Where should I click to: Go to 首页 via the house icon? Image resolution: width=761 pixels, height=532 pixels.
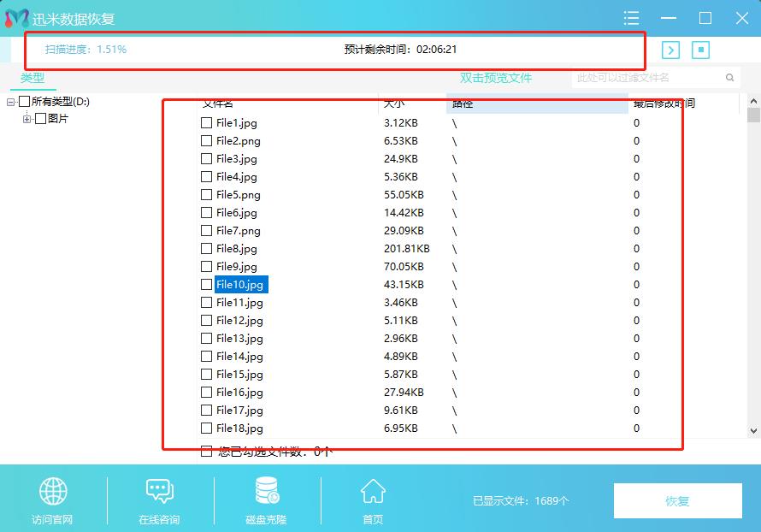[373, 492]
